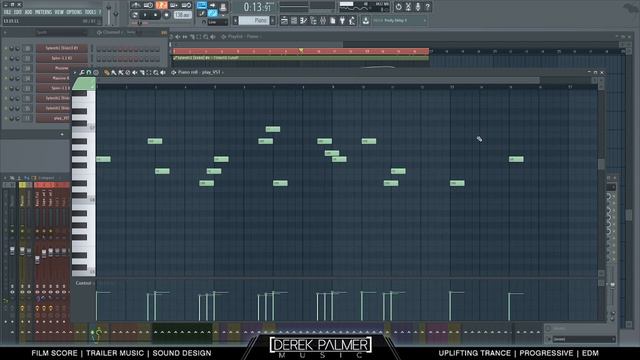Image resolution: width=640 pixels, height=360 pixels.
Task: Select previous pattern with left arrow
Action: 236,20
